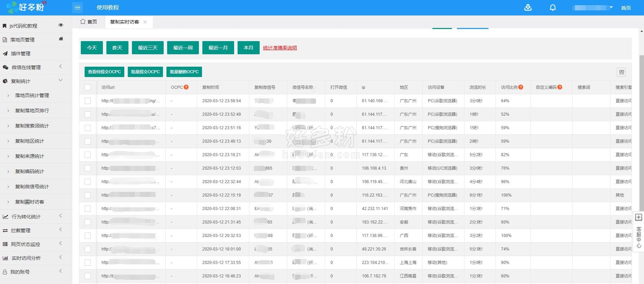Switch to the 复制实时访客 tab
This screenshot has height=284, width=644.
click(x=125, y=22)
